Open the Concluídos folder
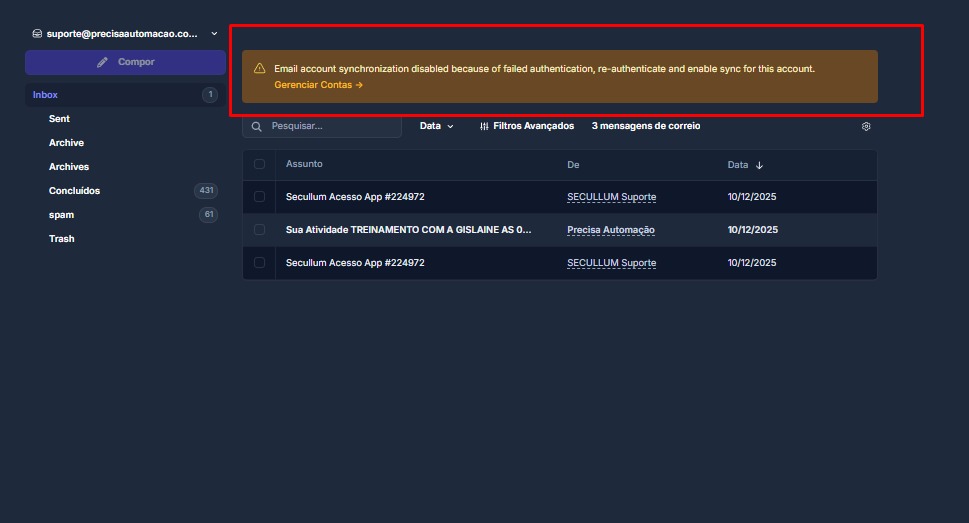This screenshot has height=523, width=969. point(75,191)
